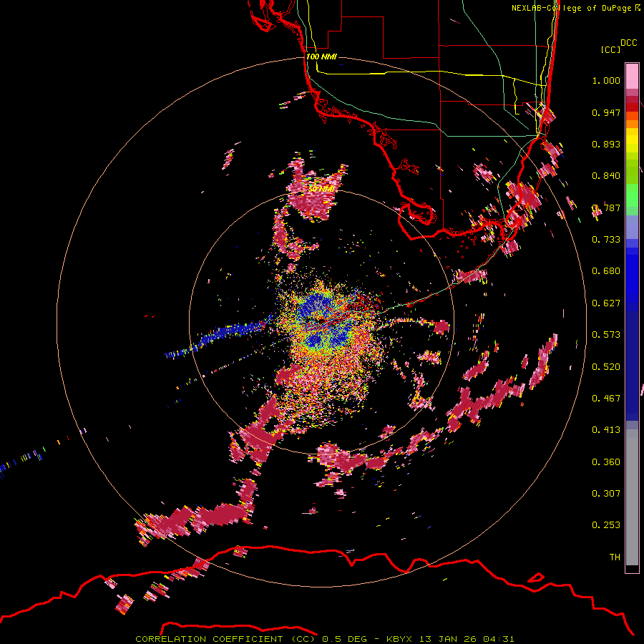Select the 0.360 scale value
Image resolution: width=644 pixels, height=644 pixels.
pos(606,462)
